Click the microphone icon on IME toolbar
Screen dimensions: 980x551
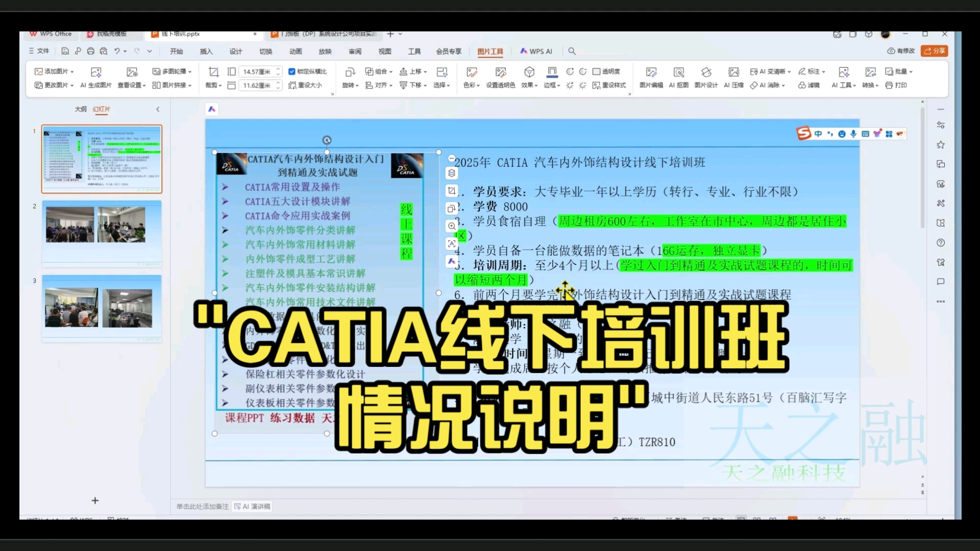point(853,134)
